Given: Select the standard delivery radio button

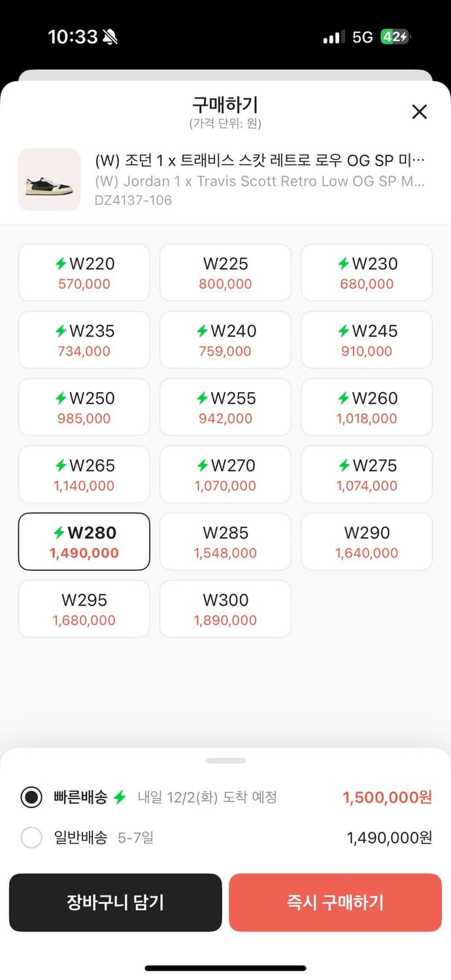Looking at the screenshot, I should point(31,838).
